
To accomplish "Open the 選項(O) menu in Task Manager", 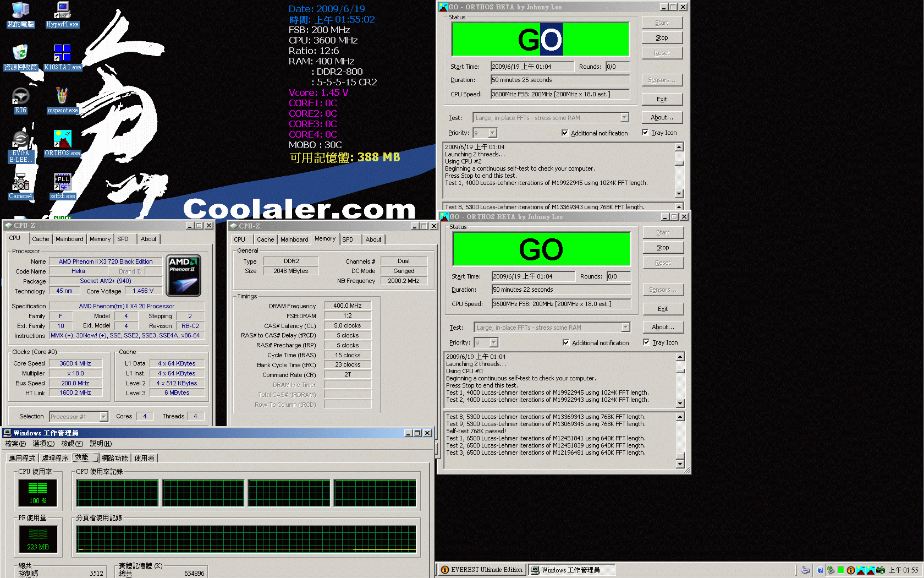I will tap(43, 444).
